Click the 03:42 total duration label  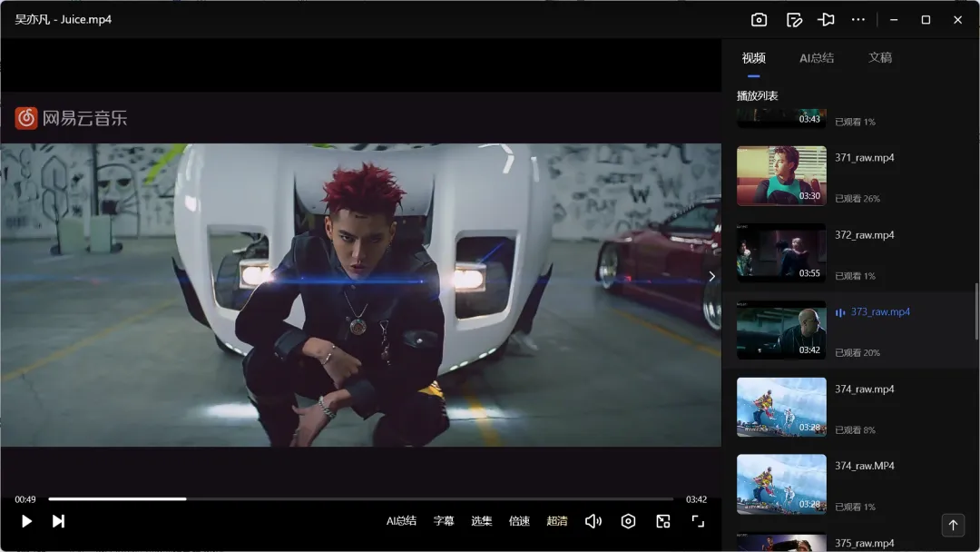point(696,499)
